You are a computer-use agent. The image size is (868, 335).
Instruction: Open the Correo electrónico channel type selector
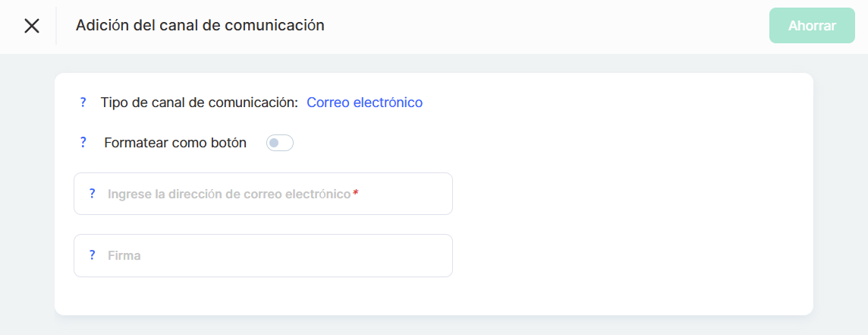tap(364, 103)
